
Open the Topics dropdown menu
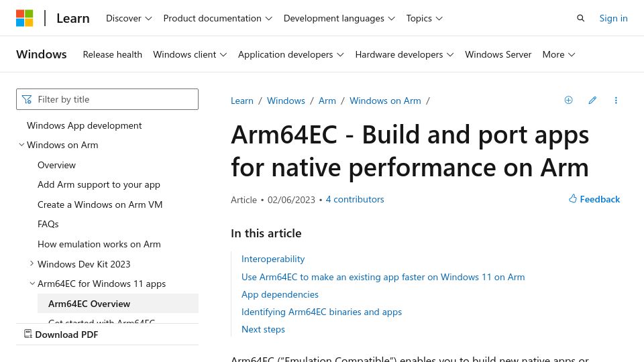pos(424,18)
